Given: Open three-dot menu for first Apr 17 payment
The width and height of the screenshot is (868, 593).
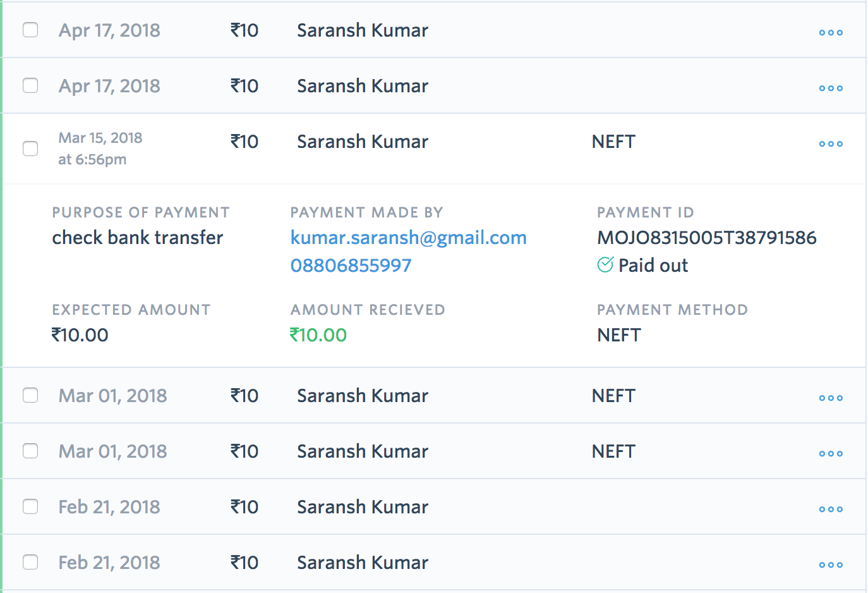Looking at the screenshot, I should point(831,32).
